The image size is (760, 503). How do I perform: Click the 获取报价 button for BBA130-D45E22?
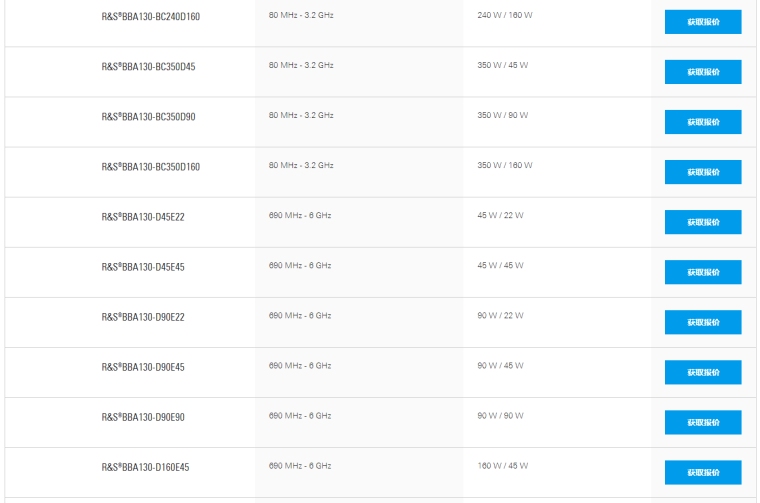click(702, 222)
